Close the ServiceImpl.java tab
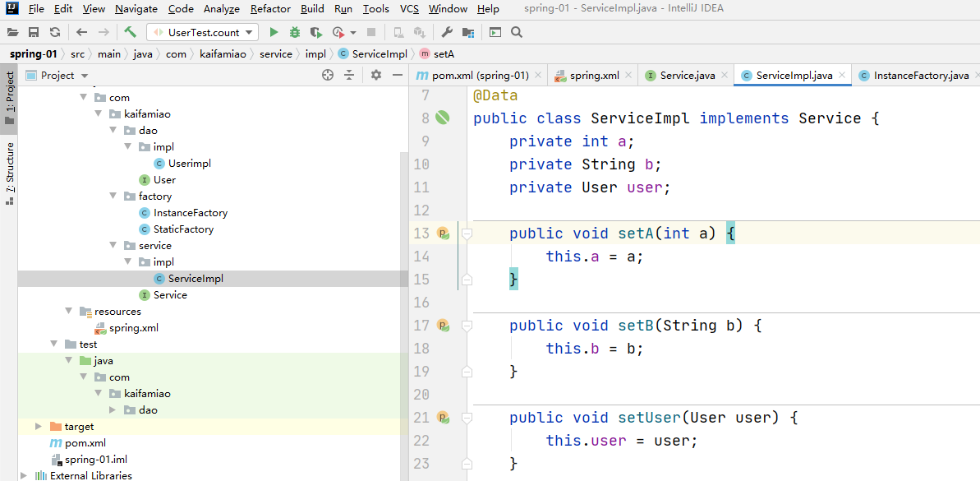Image resolution: width=980 pixels, height=481 pixels. point(842,75)
